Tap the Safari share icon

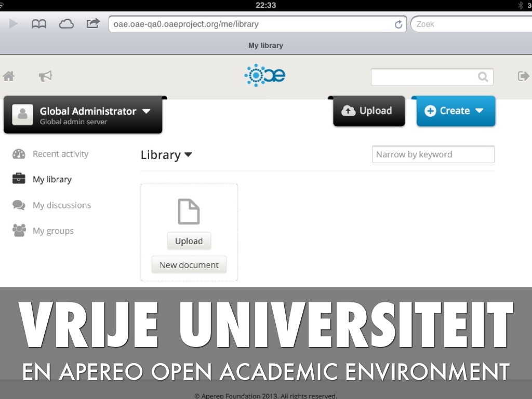[93, 23]
